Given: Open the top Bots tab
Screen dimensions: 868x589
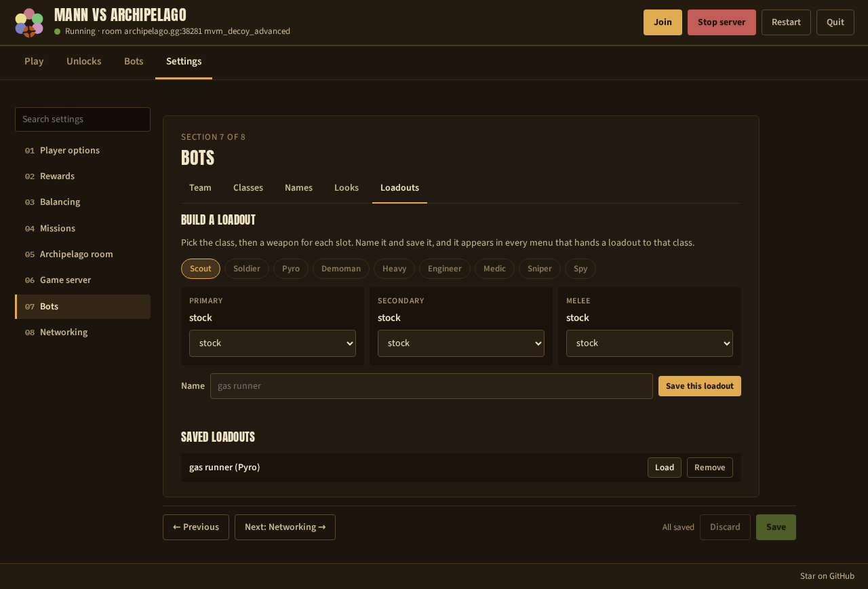Looking at the screenshot, I should tap(134, 62).
